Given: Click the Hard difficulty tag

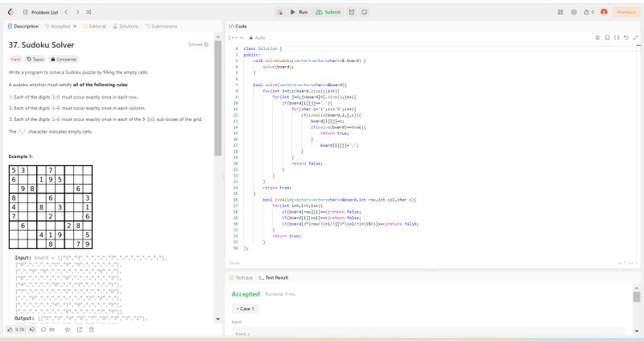Looking at the screenshot, I should [x=15, y=60].
